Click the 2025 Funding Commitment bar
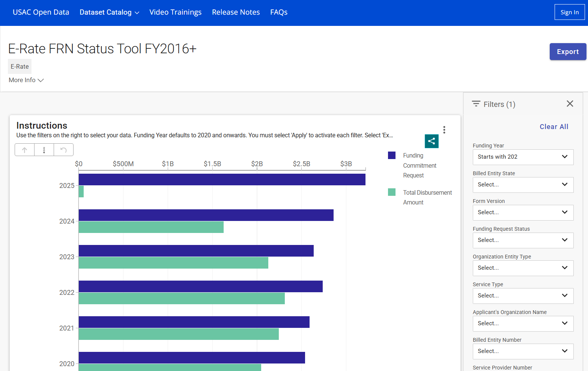588x371 pixels. (222, 179)
